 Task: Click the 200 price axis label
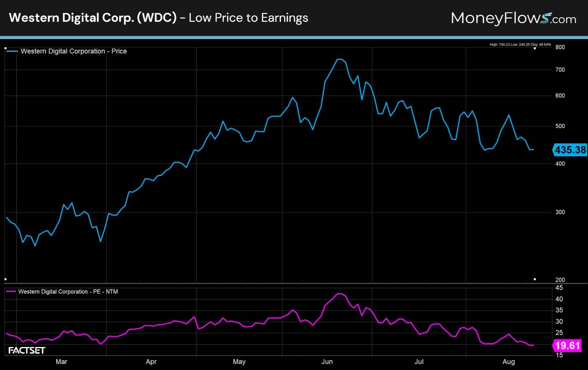point(560,280)
